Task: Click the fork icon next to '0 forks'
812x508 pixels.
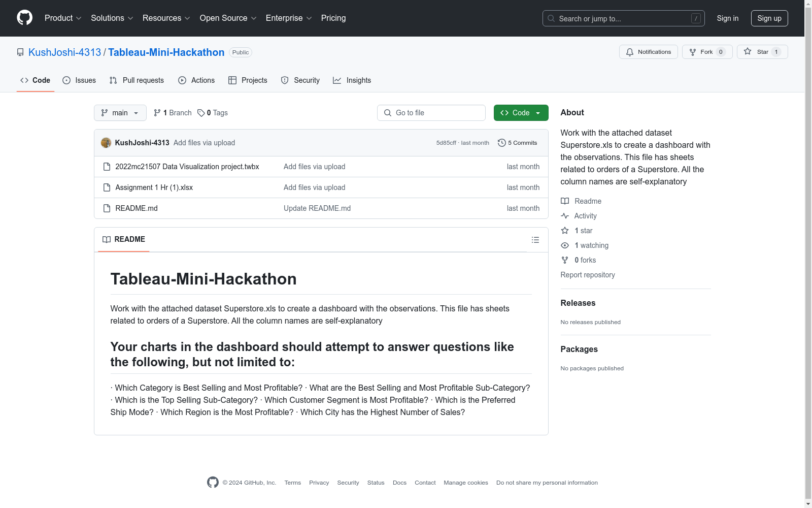Action: [565, 260]
